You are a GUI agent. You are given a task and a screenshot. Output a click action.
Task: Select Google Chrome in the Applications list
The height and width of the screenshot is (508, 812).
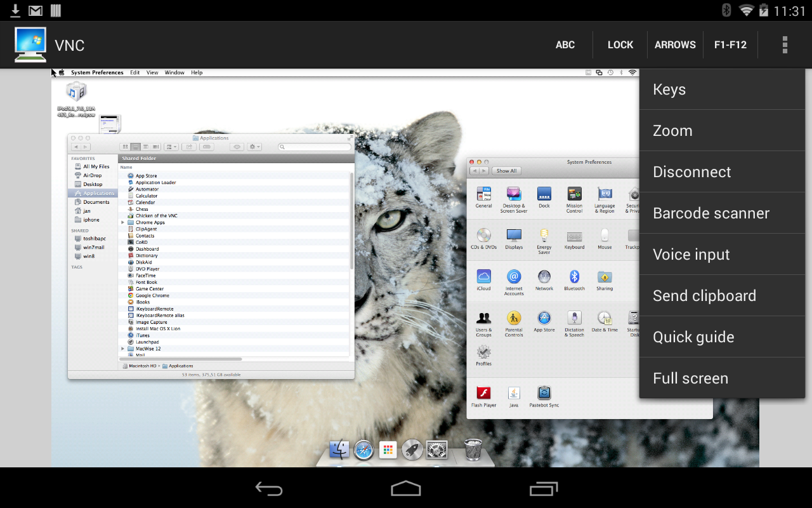click(152, 295)
